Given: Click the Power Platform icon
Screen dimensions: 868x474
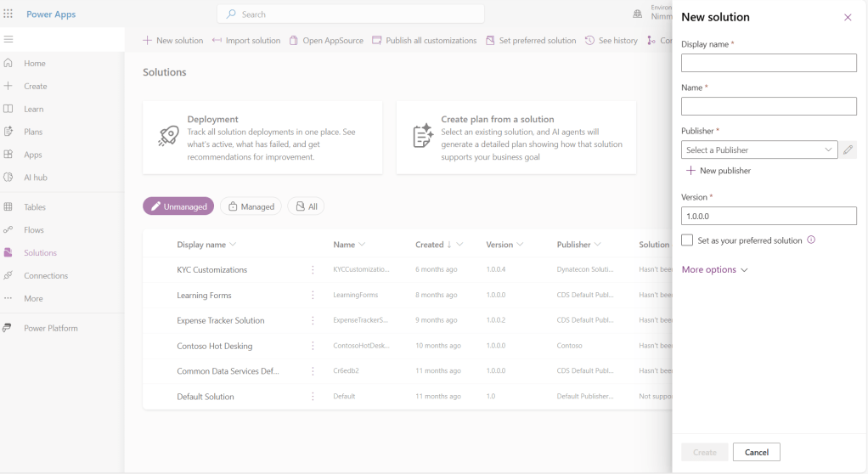Looking at the screenshot, I should click(x=7, y=328).
